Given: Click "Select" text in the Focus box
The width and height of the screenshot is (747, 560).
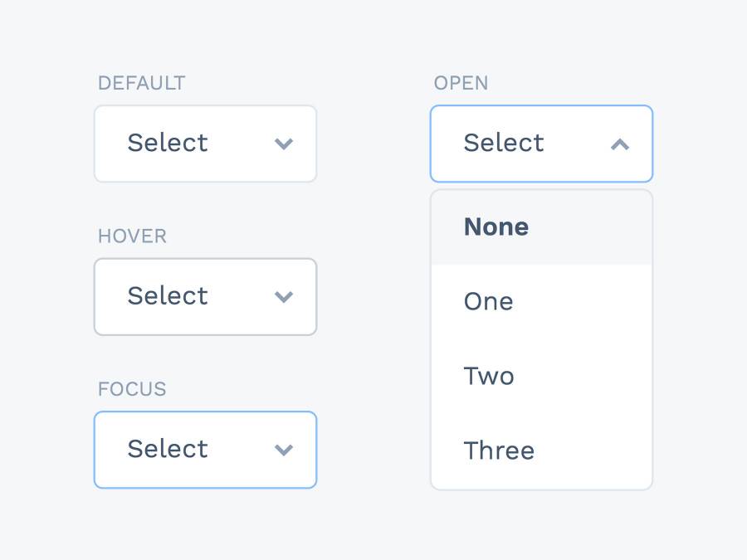Looking at the screenshot, I should click(168, 450).
